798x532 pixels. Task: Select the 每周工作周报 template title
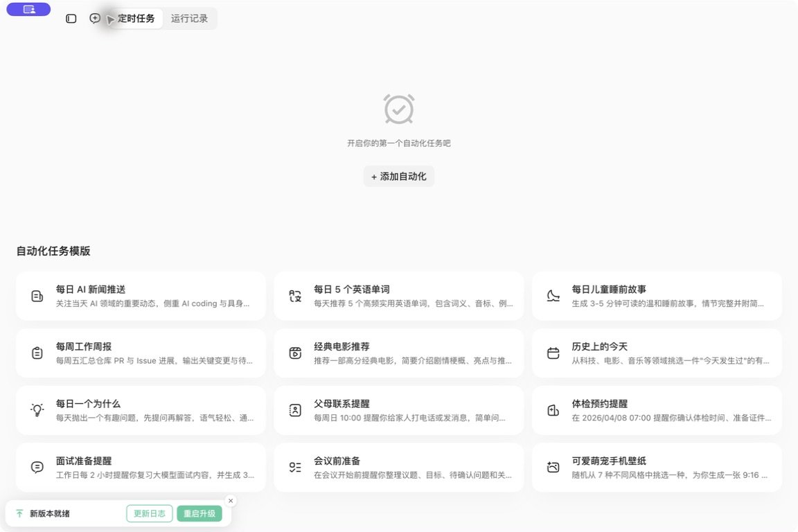(83, 346)
